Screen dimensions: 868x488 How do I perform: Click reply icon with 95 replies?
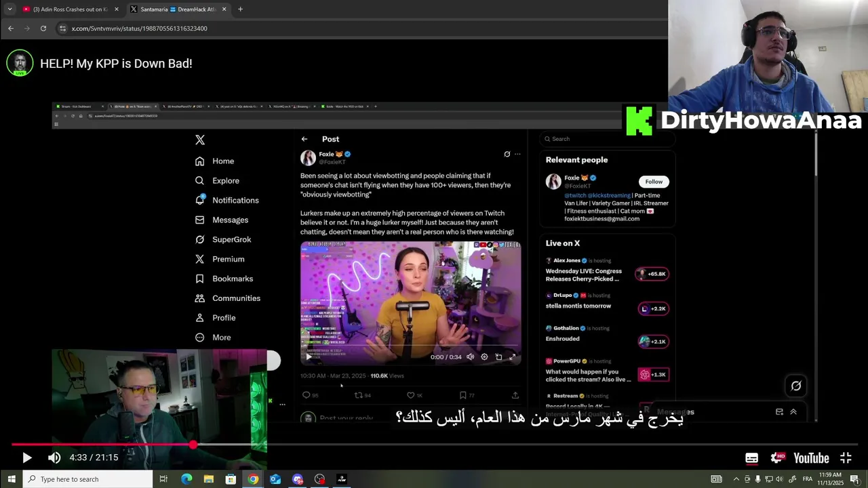pos(306,395)
